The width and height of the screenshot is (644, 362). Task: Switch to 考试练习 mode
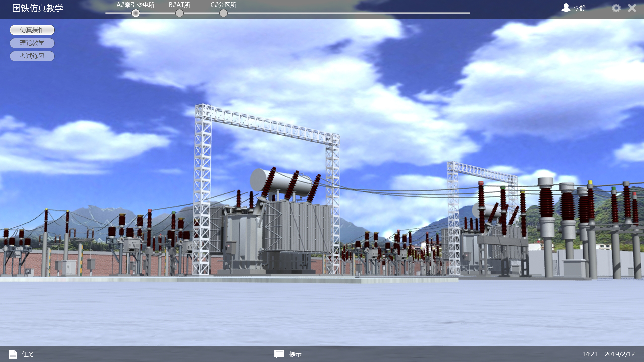32,56
